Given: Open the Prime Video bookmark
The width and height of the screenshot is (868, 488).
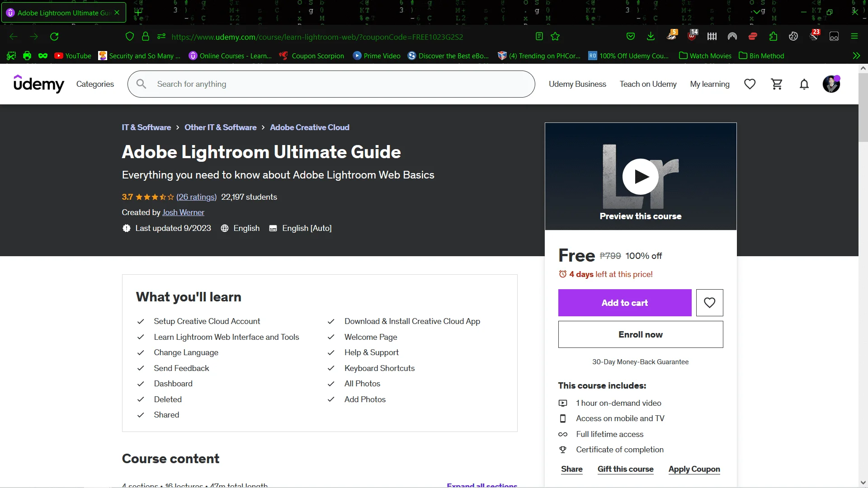Looking at the screenshot, I should [377, 56].
